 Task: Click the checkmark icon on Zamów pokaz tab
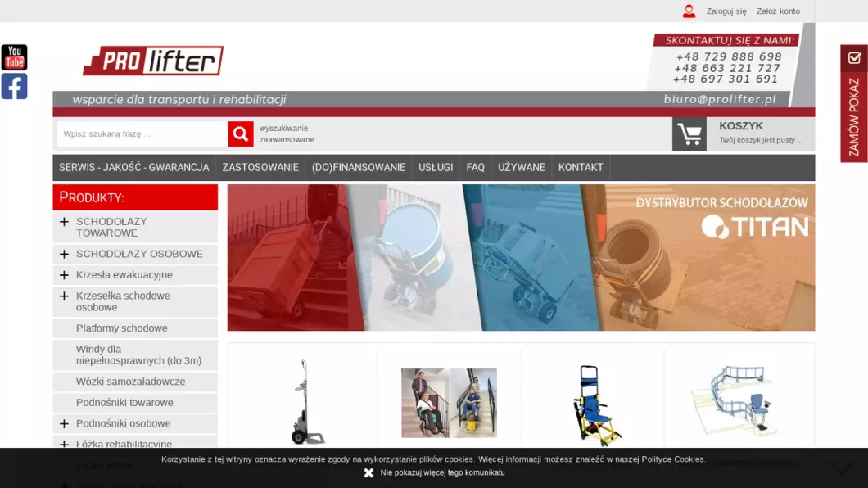pos(854,57)
